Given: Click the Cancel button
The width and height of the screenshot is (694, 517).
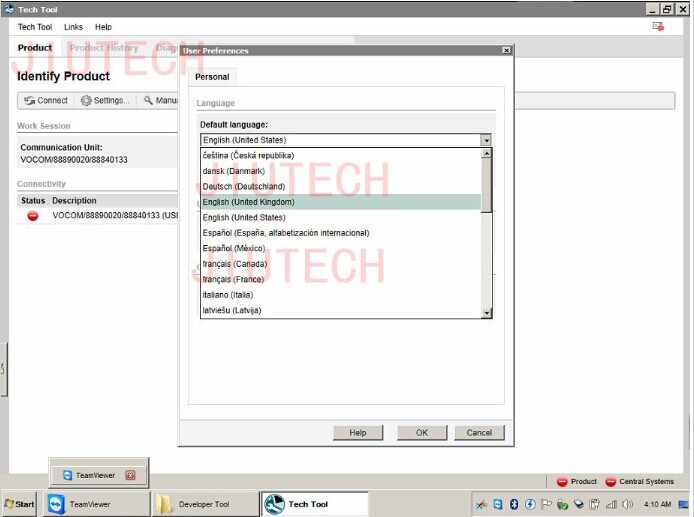Looking at the screenshot, I should 479,432.
